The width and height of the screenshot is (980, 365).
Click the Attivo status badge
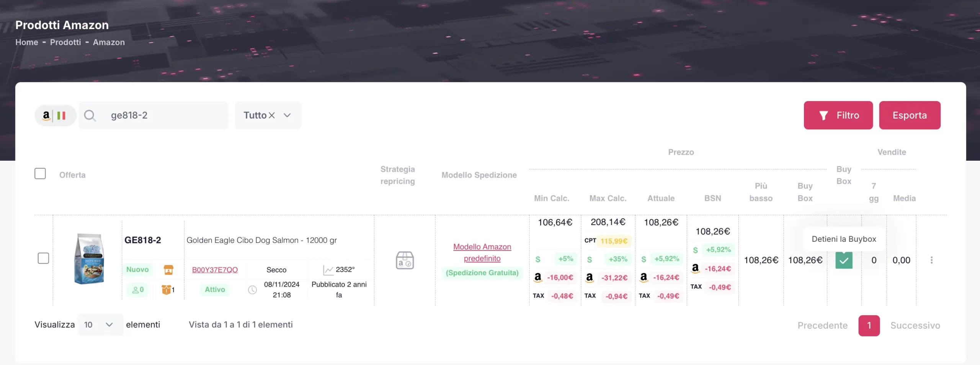tap(215, 290)
